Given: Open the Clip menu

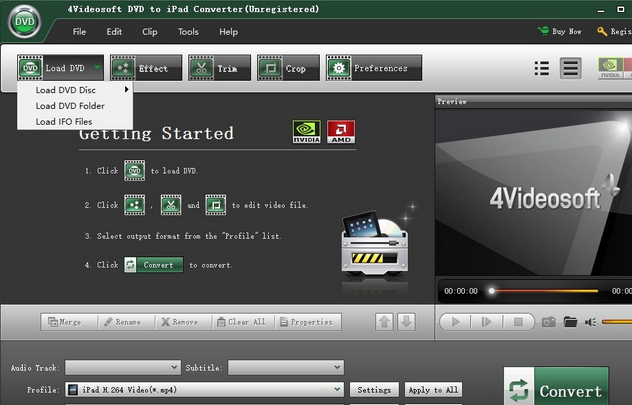Looking at the screenshot, I should 150,32.
